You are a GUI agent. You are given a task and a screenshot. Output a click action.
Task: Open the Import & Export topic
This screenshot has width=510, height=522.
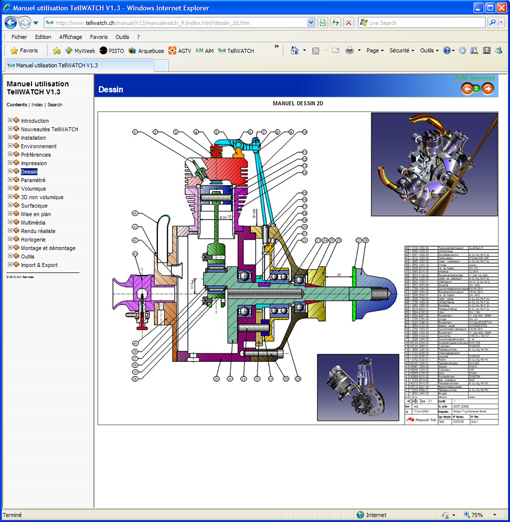(39, 265)
